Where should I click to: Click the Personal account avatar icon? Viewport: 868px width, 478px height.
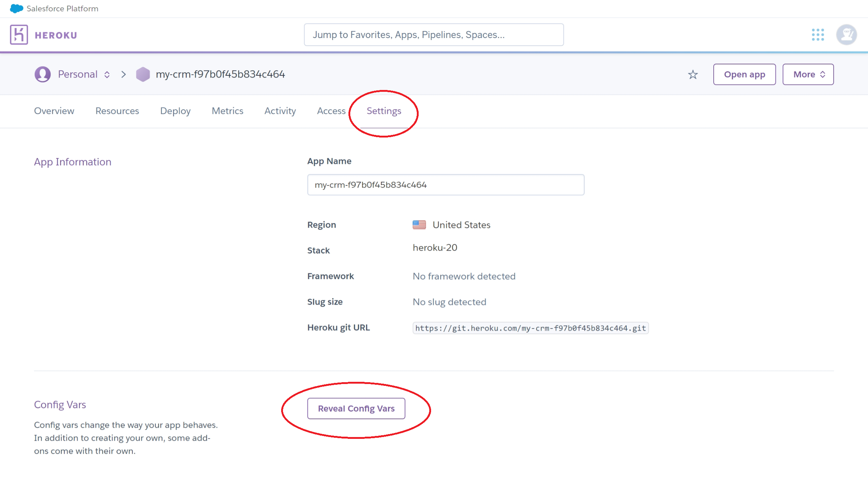(42, 74)
